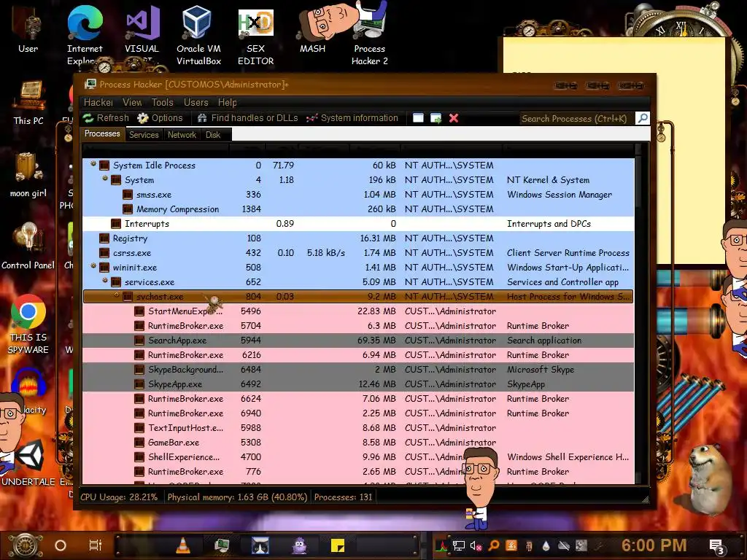
Task: Click the Processes: 131 status entry
Action: (x=343, y=497)
